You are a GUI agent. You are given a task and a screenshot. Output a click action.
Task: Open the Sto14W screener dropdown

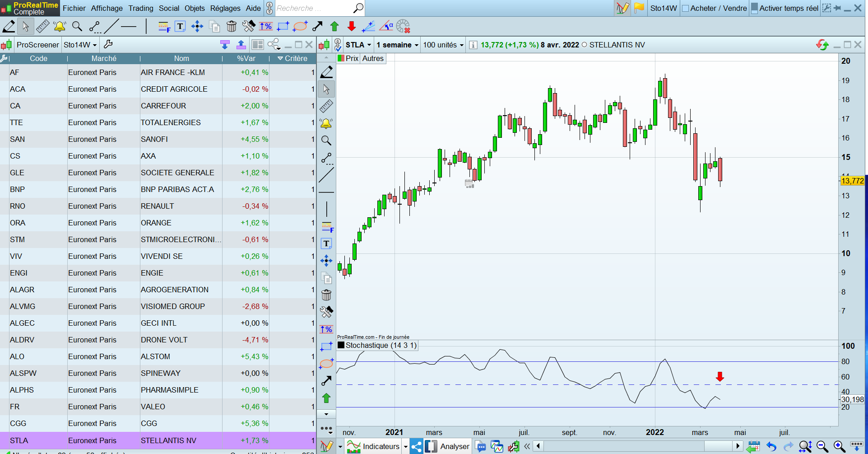(x=80, y=45)
